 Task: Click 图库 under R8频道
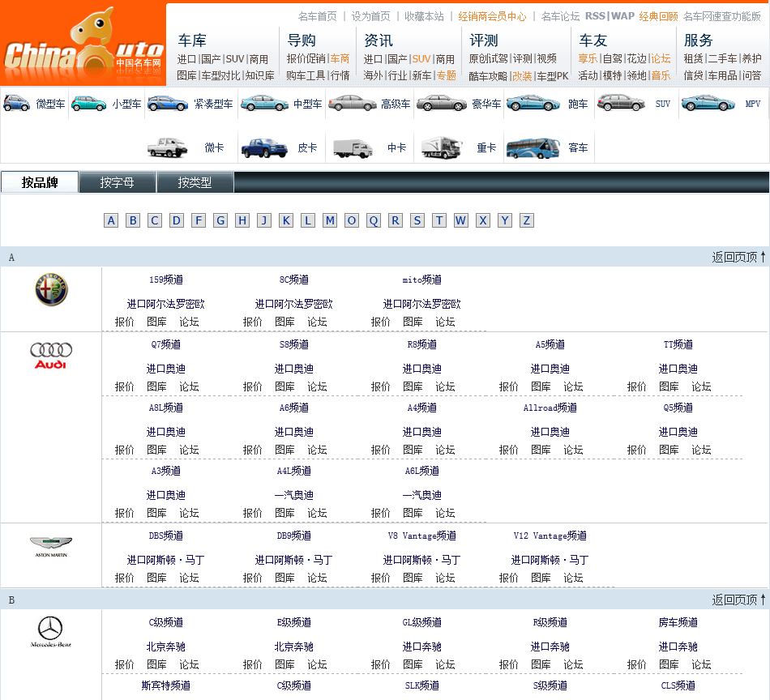click(413, 386)
